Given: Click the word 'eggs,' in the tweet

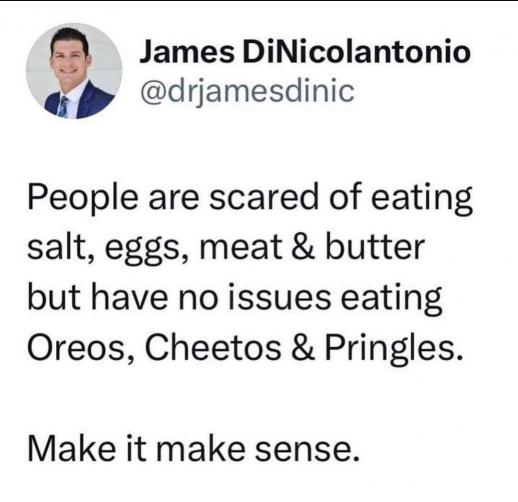Looking at the screenshot, I should [148, 252].
